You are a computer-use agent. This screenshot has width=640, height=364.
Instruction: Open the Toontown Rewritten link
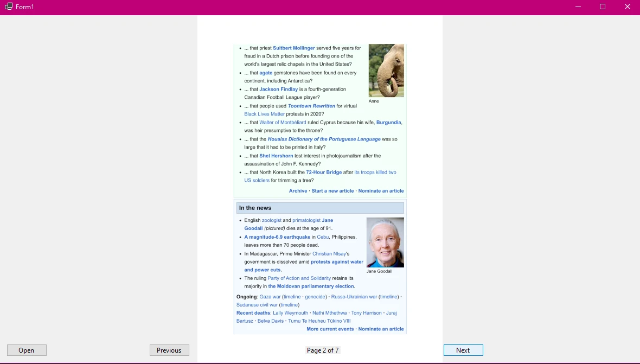311,106
